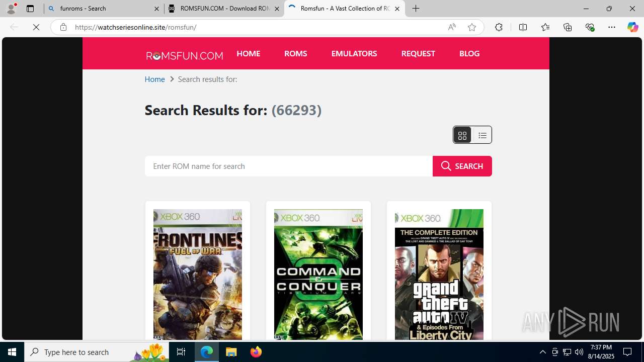The height and width of the screenshot is (362, 644).
Task: Add this page to favorites star
Action: tap(472, 27)
